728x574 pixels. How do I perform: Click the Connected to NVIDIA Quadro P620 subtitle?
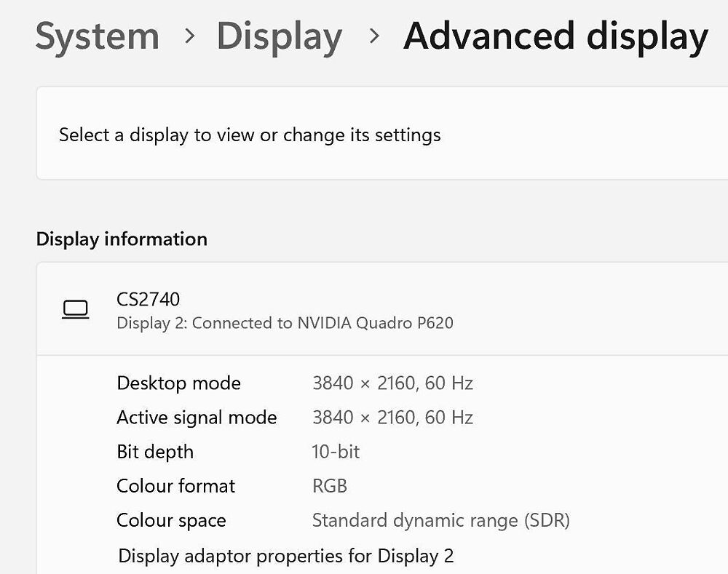click(285, 323)
